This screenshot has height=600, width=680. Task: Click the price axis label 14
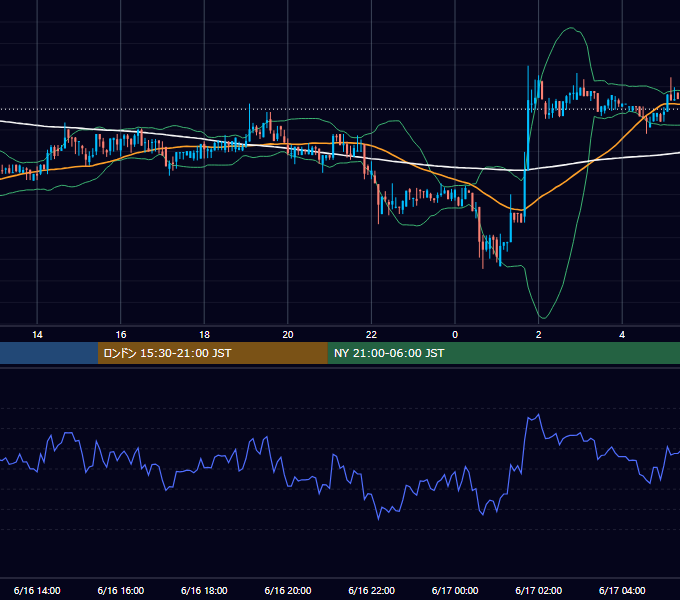coord(37,335)
